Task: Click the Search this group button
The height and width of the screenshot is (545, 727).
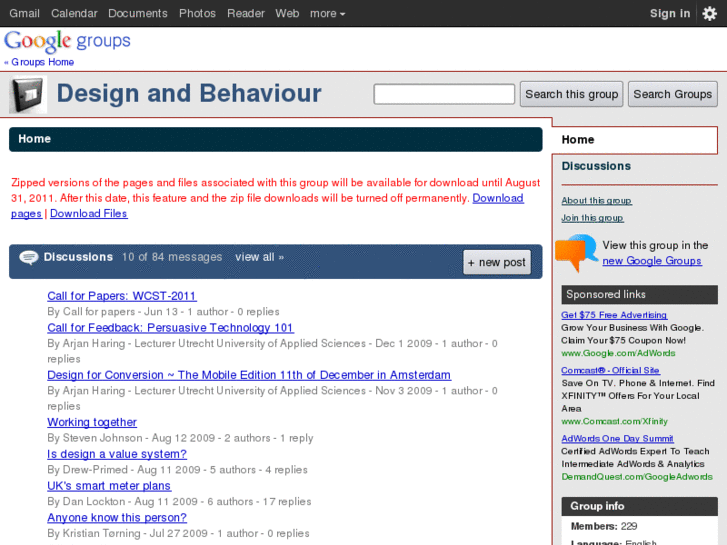Action: coord(571,94)
